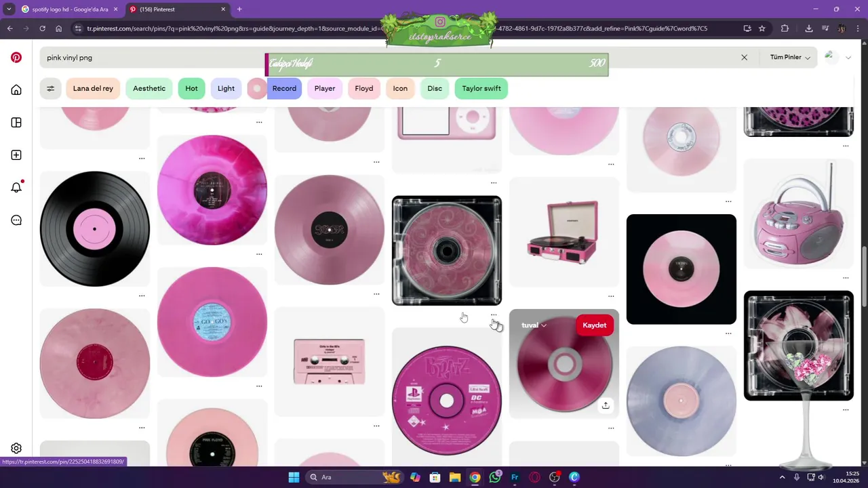
Task: Open the boards icon in the sidebar
Action: point(16,123)
